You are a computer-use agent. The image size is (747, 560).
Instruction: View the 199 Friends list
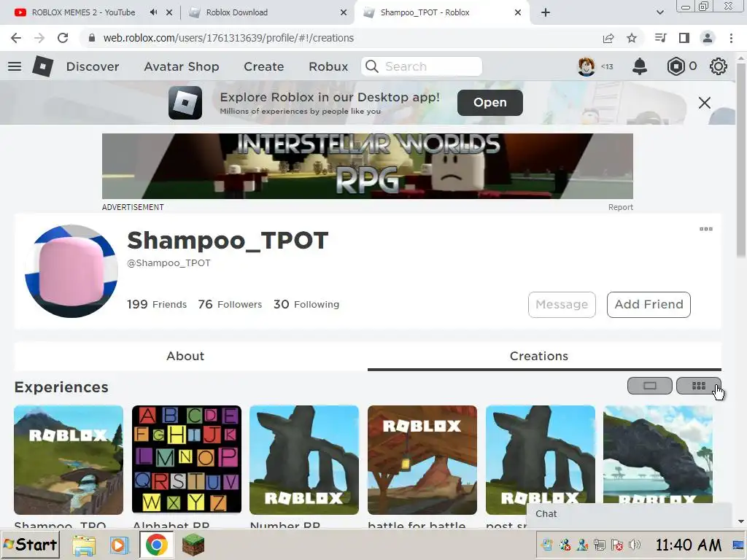[x=157, y=304]
